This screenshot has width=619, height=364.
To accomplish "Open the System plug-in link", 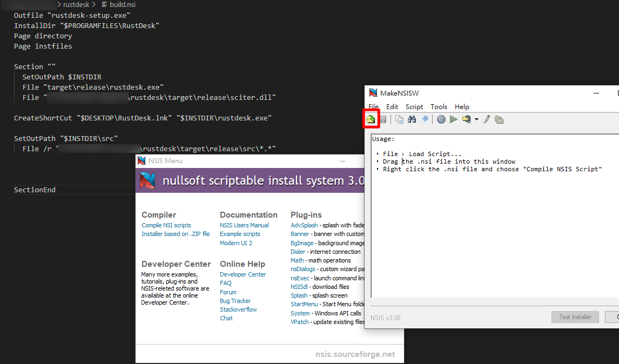I will click(x=300, y=313).
